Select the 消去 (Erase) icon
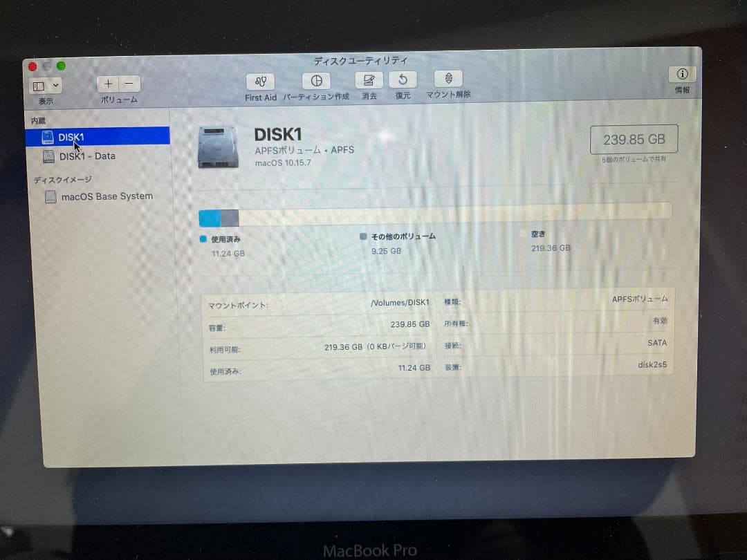Viewport: 747px width, 560px height. coord(369,81)
